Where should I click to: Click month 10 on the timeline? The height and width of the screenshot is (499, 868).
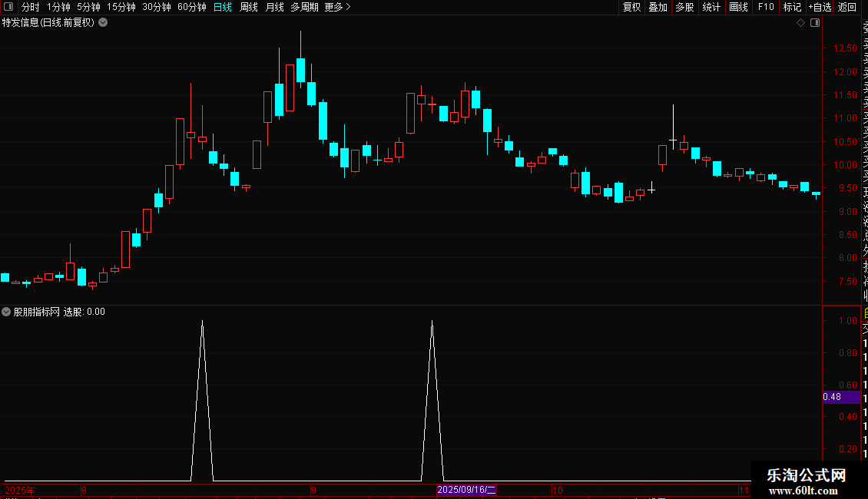[557, 490]
